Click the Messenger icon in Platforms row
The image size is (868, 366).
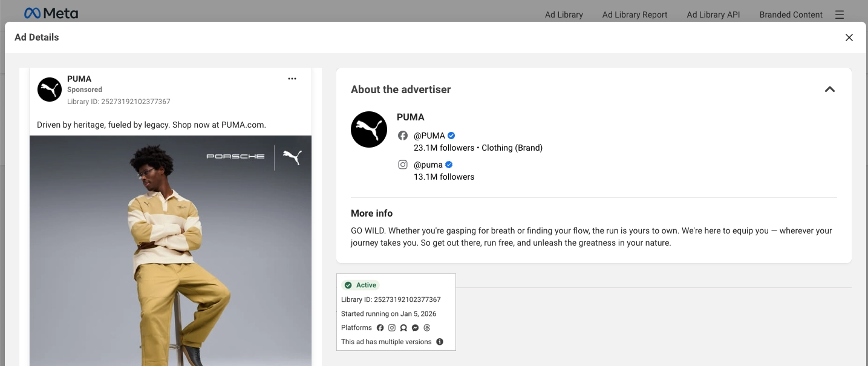coord(415,328)
